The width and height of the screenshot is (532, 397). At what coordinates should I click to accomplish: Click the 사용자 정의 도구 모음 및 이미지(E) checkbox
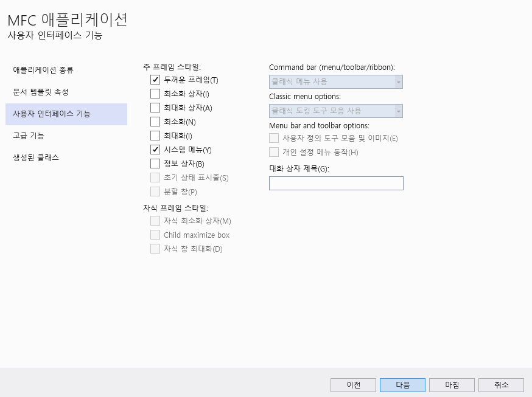click(274, 138)
